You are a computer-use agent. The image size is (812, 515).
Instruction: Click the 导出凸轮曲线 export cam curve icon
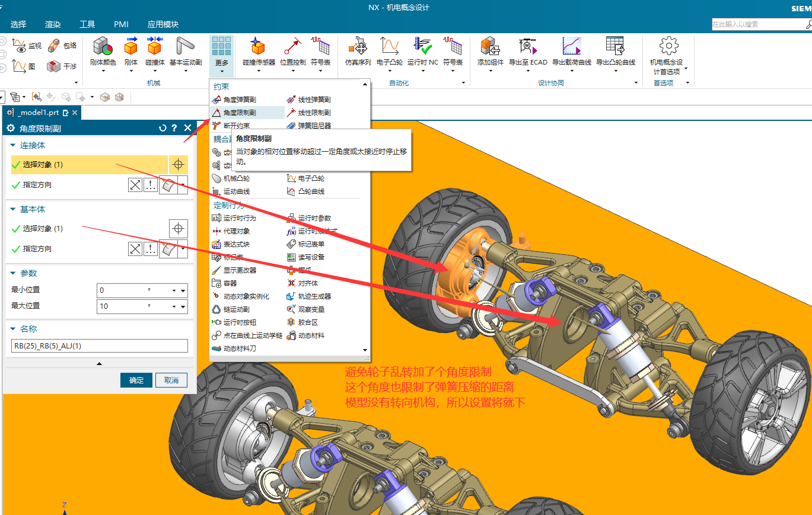[x=615, y=46]
